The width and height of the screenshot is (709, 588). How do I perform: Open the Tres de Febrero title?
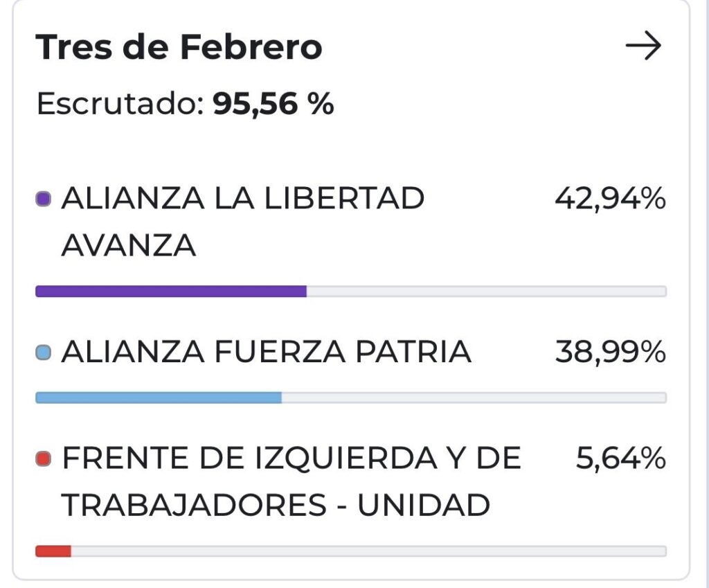179,47
